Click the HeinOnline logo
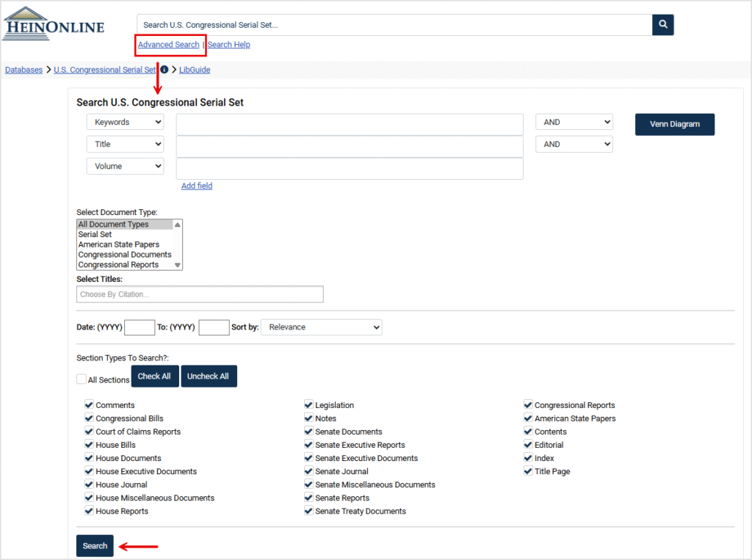The image size is (752, 560). pyautogui.click(x=54, y=23)
